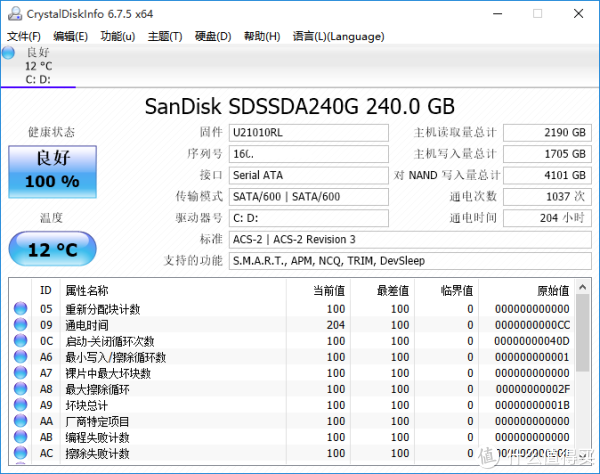
Task: Click the total host reads value 2190 GB
Action: coord(547,133)
